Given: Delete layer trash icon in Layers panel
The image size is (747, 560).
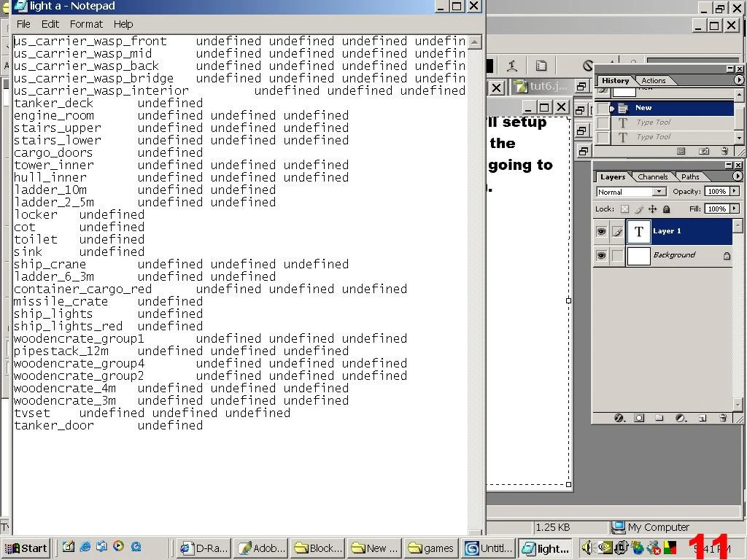Looking at the screenshot, I should (723, 418).
